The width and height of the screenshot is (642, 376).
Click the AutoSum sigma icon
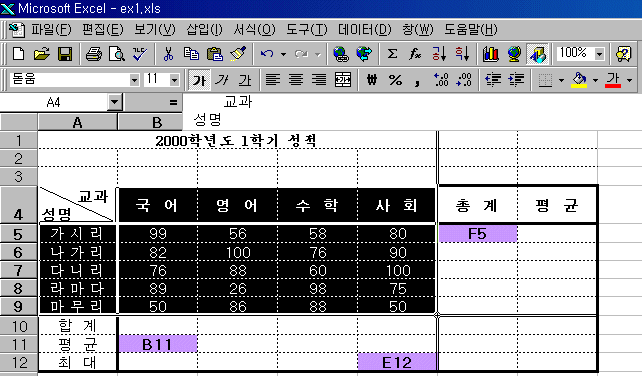tap(392, 54)
